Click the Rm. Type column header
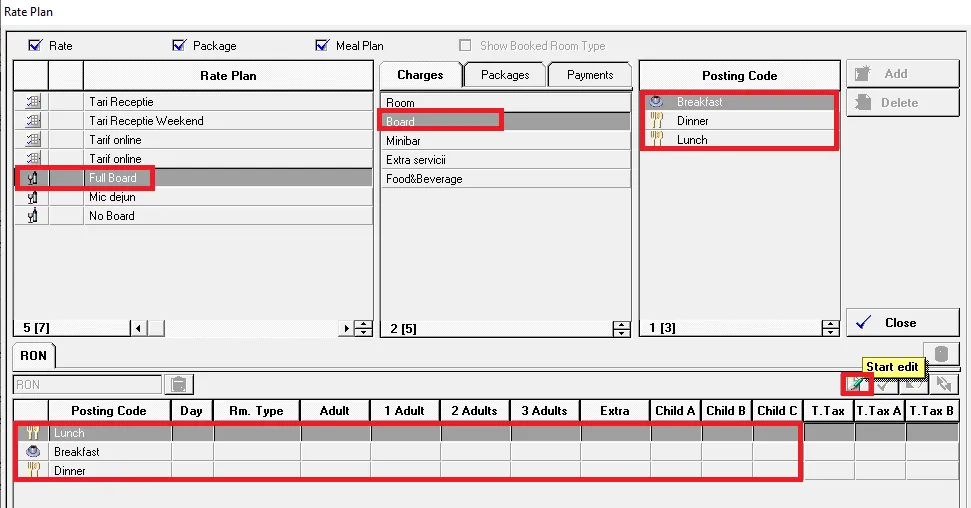Image resolution: width=971 pixels, height=508 pixels. tap(256, 411)
